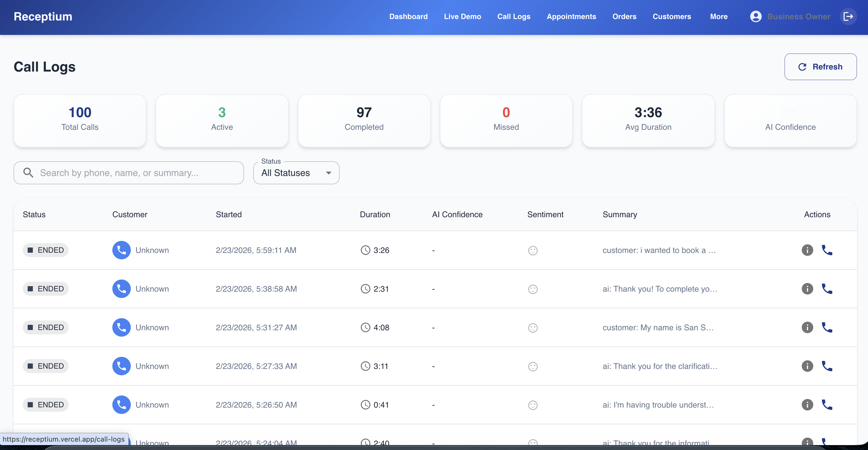The image size is (868, 450).
Task: Click the phone action for the 5:27:33 AM call
Action: [x=827, y=366]
